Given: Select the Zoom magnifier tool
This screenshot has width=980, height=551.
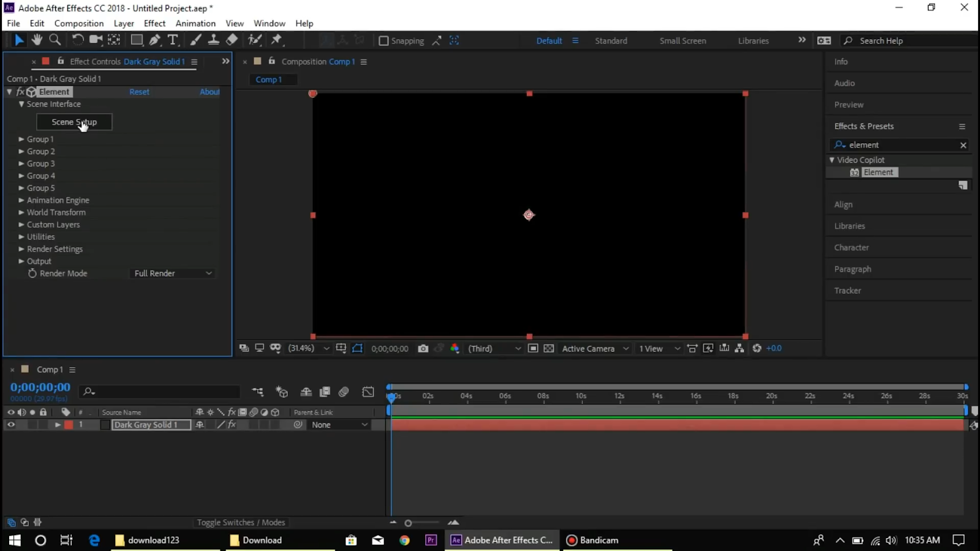Looking at the screenshot, I should point(55,40).
